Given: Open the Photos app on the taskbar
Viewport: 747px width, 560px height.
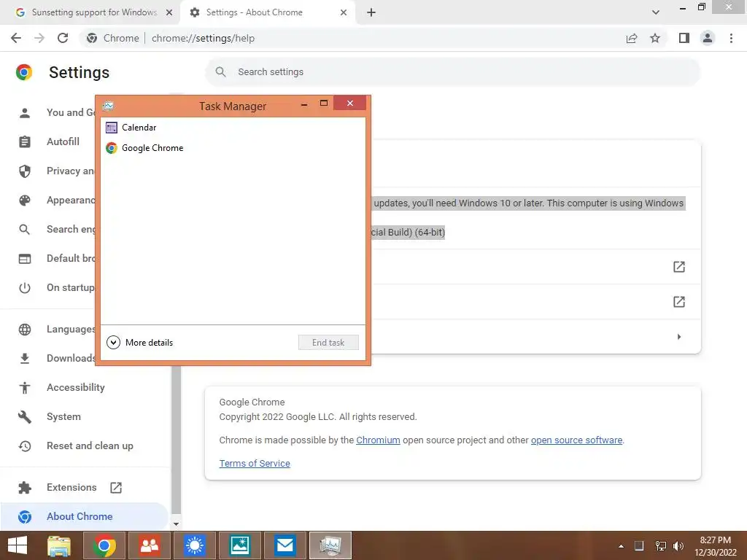Looking at the screenshot, I should 239,545.
